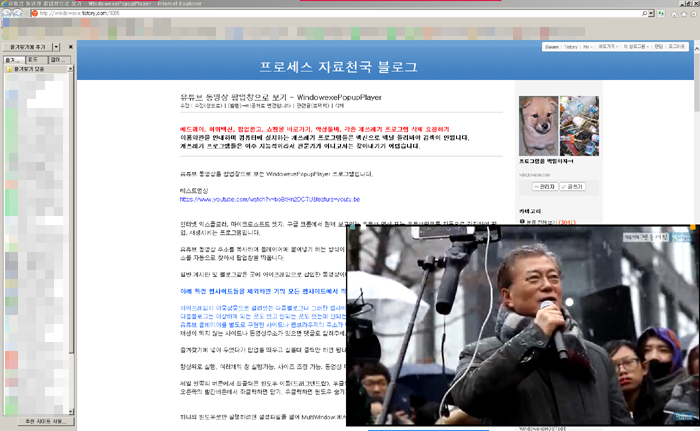The width and height of the screenshot is (700, 431).
Task: Click the orange square on popup player corner
Action: pos(692,227)
